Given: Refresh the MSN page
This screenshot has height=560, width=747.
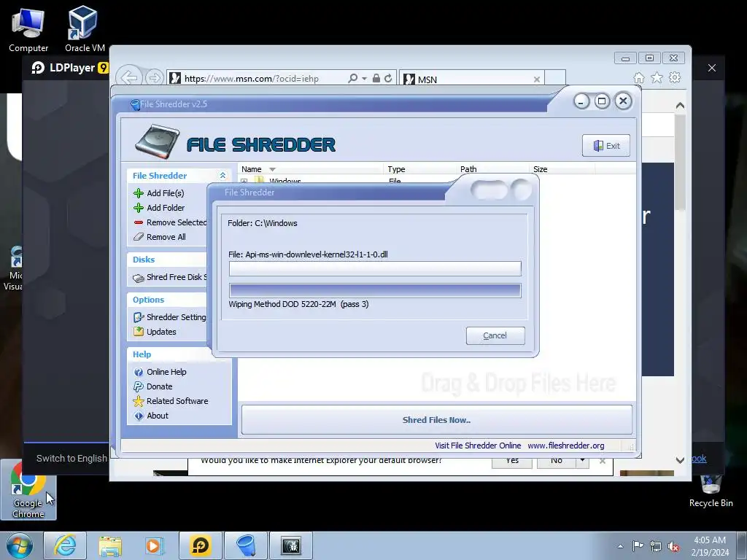Looking at the screenshot, I should pyautogui.click(x=388, y=78).
